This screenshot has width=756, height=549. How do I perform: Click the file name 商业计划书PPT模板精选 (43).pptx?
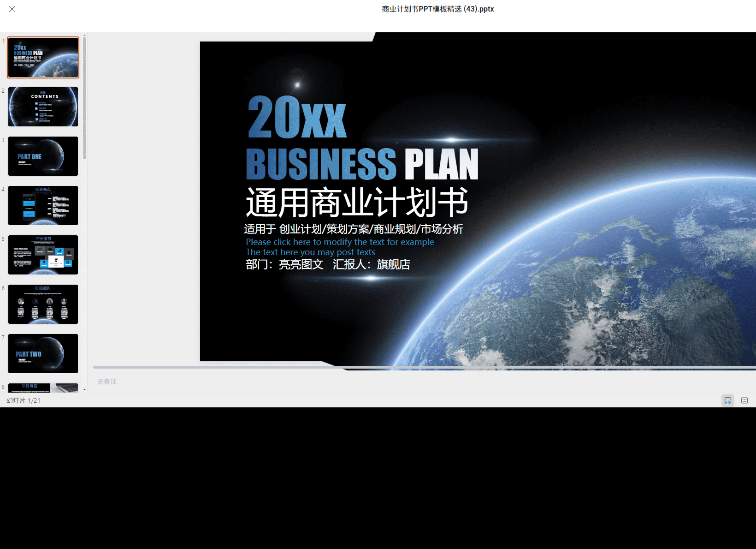click(438, 9)
